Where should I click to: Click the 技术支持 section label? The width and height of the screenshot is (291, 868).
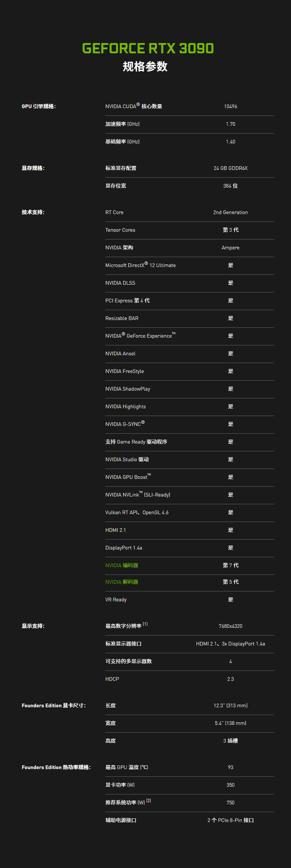33,212
